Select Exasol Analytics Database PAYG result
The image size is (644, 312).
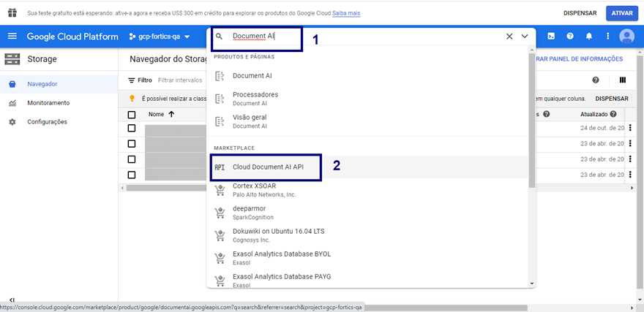click(367, 281)
